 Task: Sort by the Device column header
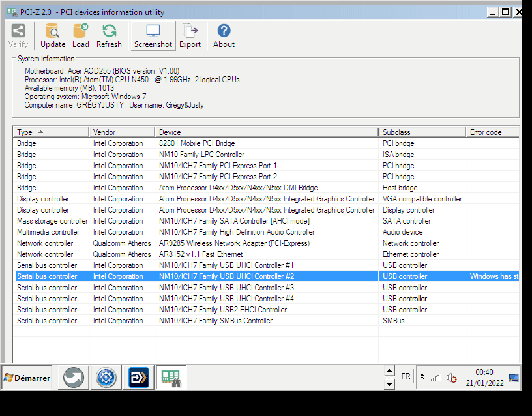tap(267, 132)
